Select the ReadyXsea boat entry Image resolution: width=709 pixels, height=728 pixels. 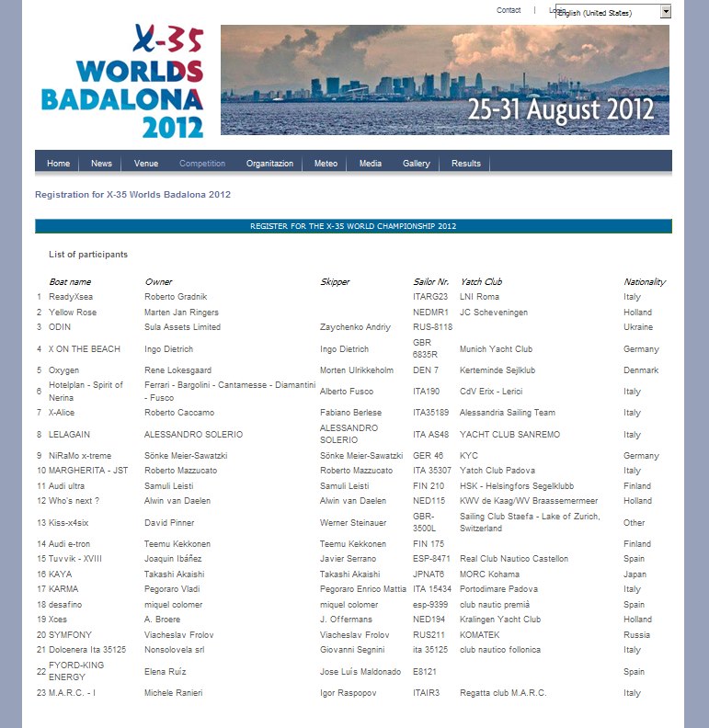tap(71, 297)
